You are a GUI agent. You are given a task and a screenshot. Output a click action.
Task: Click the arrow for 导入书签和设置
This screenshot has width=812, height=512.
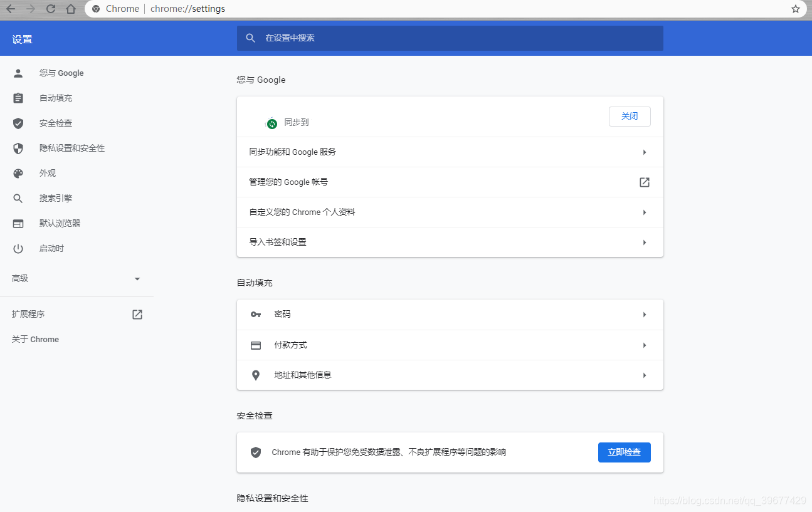(x=645, y=243)
